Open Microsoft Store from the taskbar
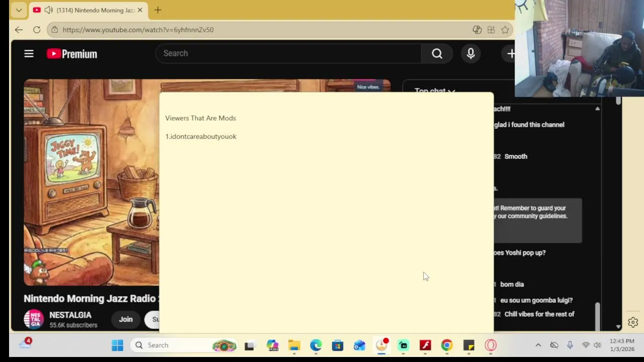This screenshot has width=644, height=362. click(x=338, y=345)
